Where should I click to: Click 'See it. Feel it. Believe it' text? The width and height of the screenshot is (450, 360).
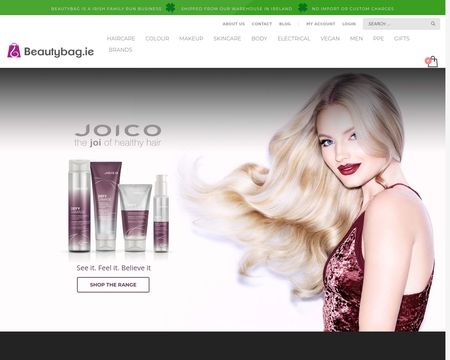(114, 268)
